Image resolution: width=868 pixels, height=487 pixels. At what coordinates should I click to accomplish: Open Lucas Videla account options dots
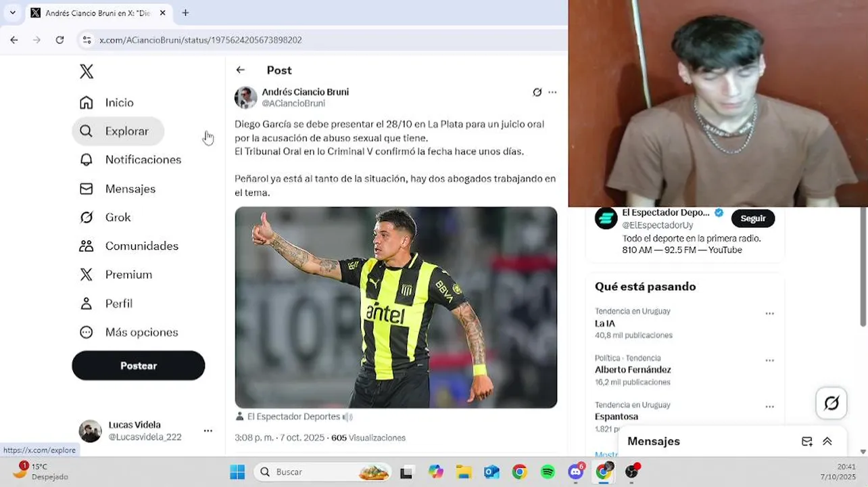click(x=208, y=431)
